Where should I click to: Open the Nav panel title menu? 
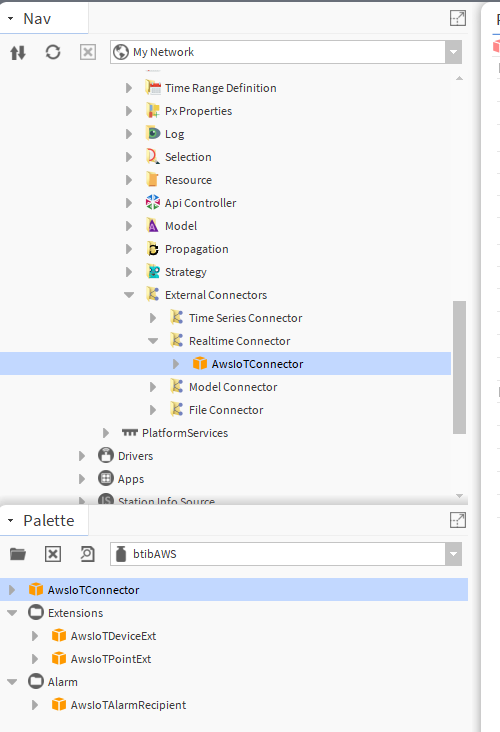tap(11, 19)
